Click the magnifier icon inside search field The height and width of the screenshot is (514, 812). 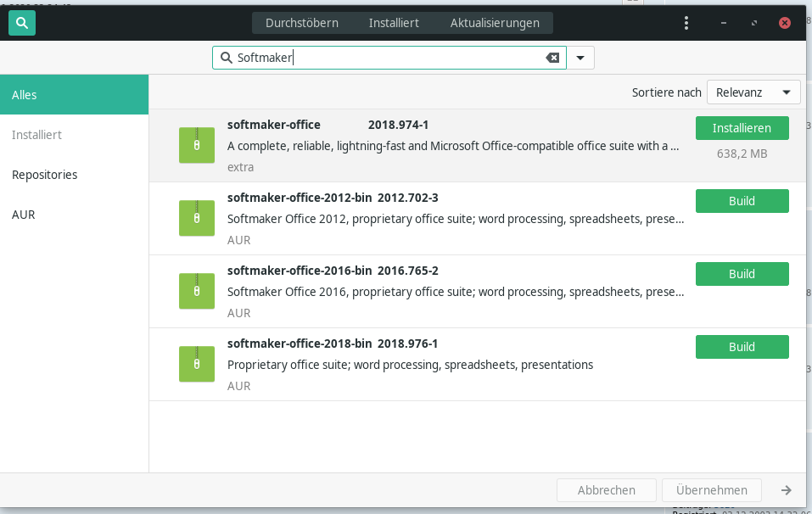[227, 58]
